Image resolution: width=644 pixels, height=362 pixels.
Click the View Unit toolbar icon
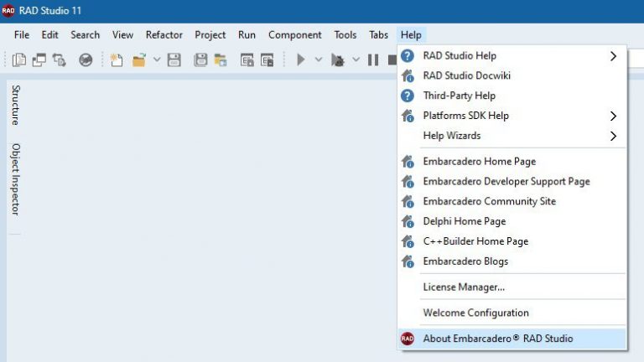pos(19,60)
